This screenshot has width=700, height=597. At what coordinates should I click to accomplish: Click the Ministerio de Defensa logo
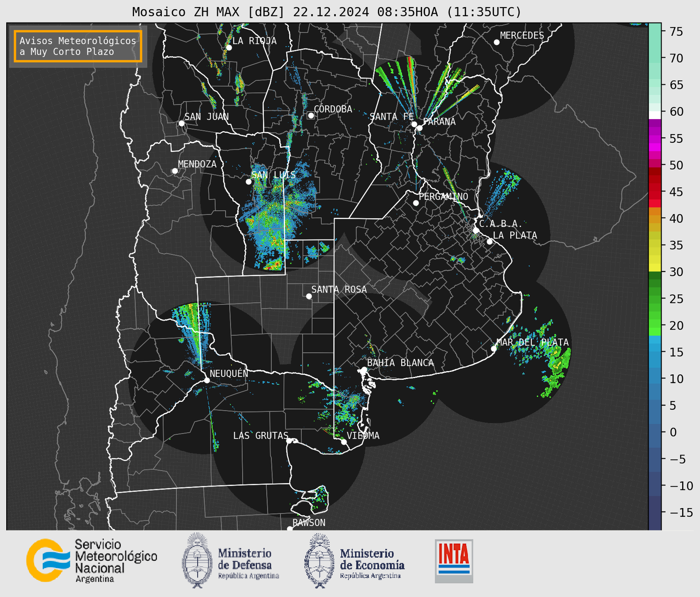pyautogui.click(x=230, y=560)
